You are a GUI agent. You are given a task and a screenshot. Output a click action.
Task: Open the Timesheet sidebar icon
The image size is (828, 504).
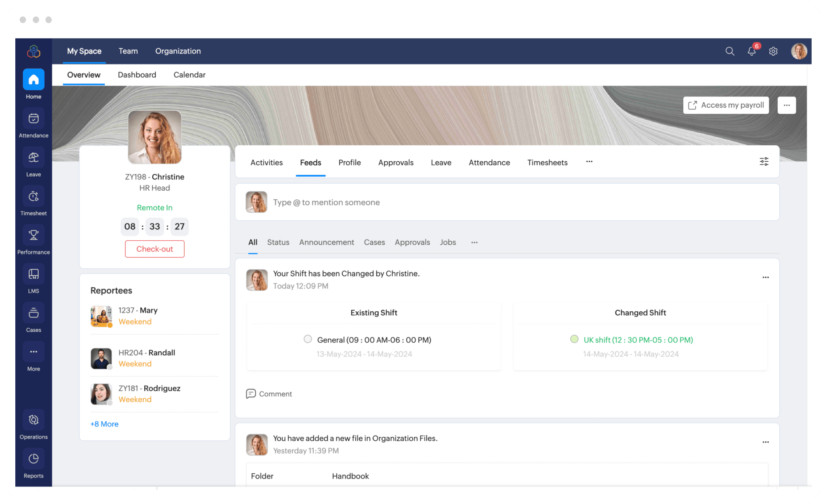point(34,197)
